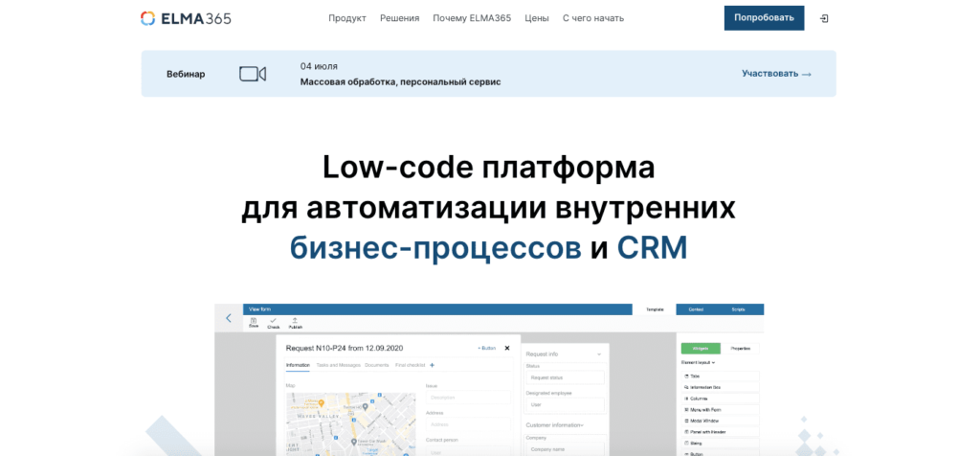Image resolution: width=980 pixels, height=456 pixels.
Task: Select the Menu with Form widget
Action: 720,410
